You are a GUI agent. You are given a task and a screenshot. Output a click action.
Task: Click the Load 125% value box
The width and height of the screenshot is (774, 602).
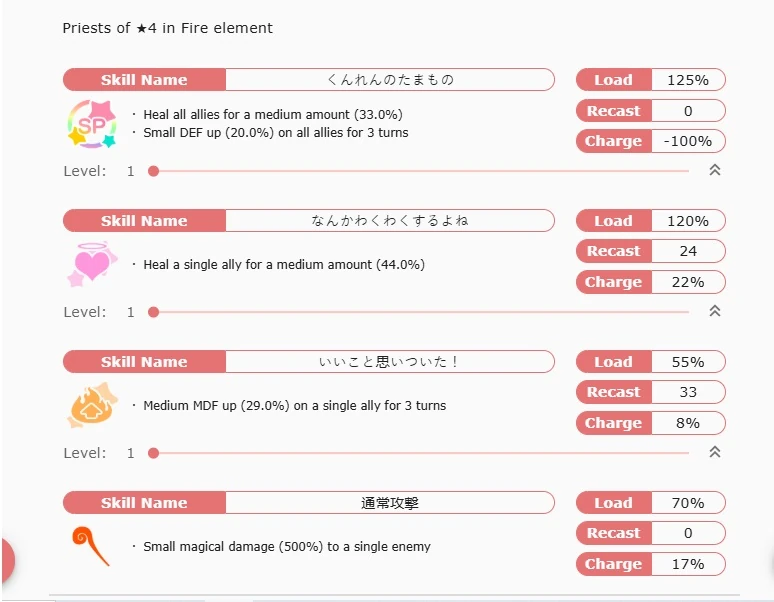pyautogui.click(x=688, y=80)
